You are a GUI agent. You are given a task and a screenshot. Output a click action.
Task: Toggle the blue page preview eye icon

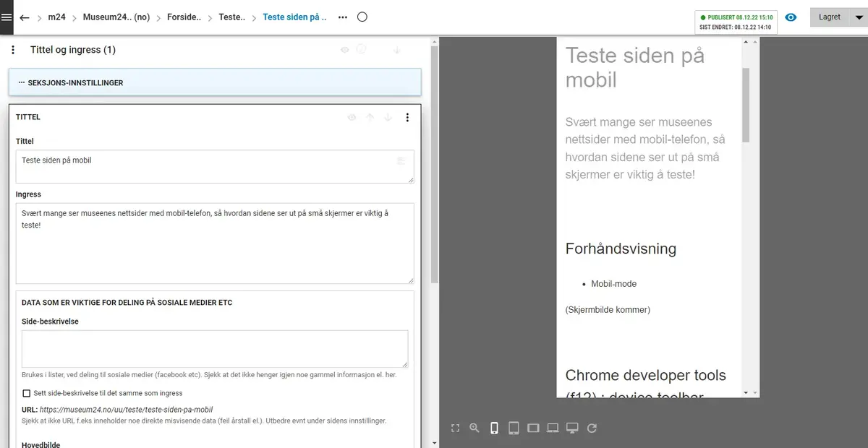[791, 17]
